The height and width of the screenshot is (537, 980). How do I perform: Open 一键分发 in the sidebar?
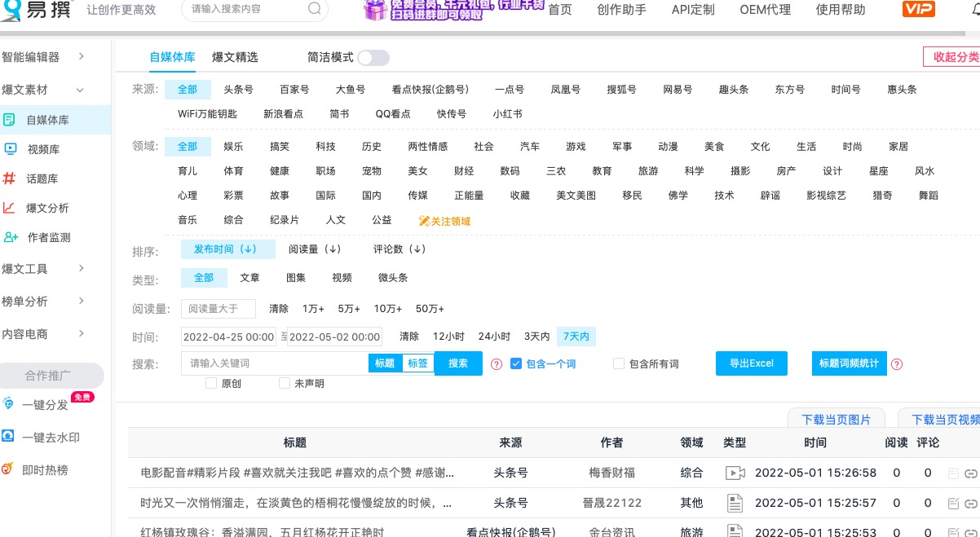(x=45, y=405)
